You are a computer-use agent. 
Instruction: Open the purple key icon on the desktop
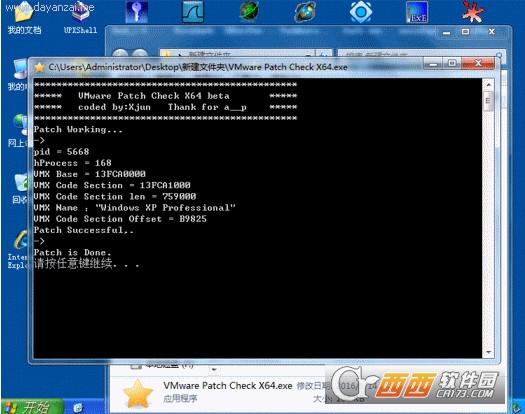point(137,12)
